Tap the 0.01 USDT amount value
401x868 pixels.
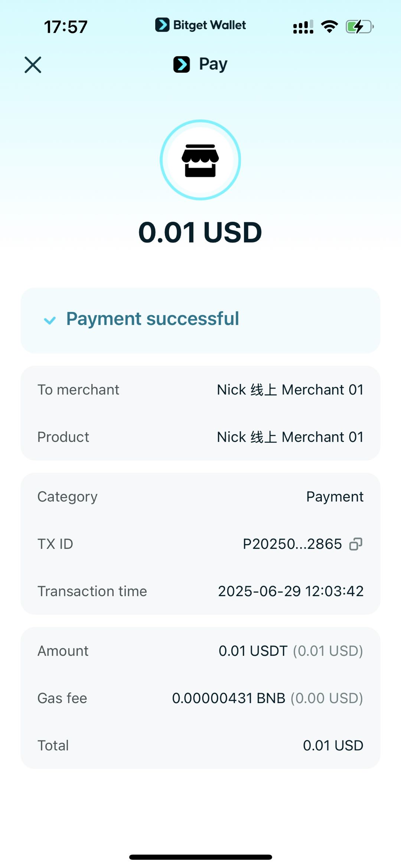coord(253,651)
